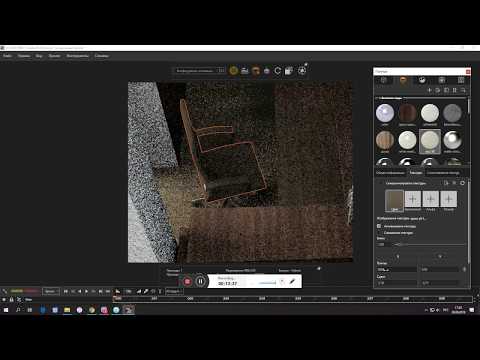480x360 pixels.
Task: Toggle the lower checkbox under the texture slots
Action: (379, 233)
